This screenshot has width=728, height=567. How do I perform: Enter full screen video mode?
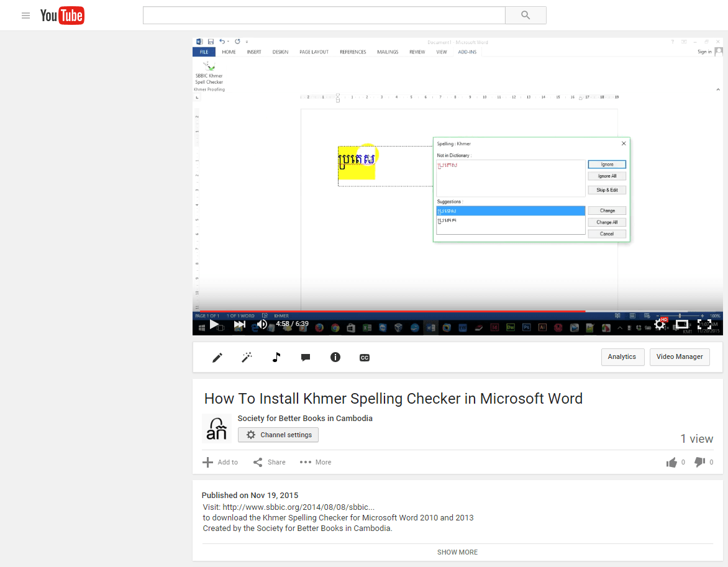click(704, 324)
